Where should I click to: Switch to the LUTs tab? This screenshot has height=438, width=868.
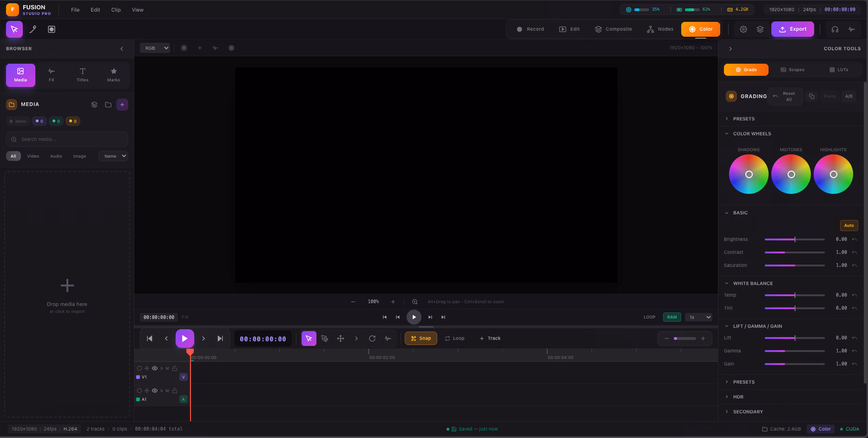[839, 70]
